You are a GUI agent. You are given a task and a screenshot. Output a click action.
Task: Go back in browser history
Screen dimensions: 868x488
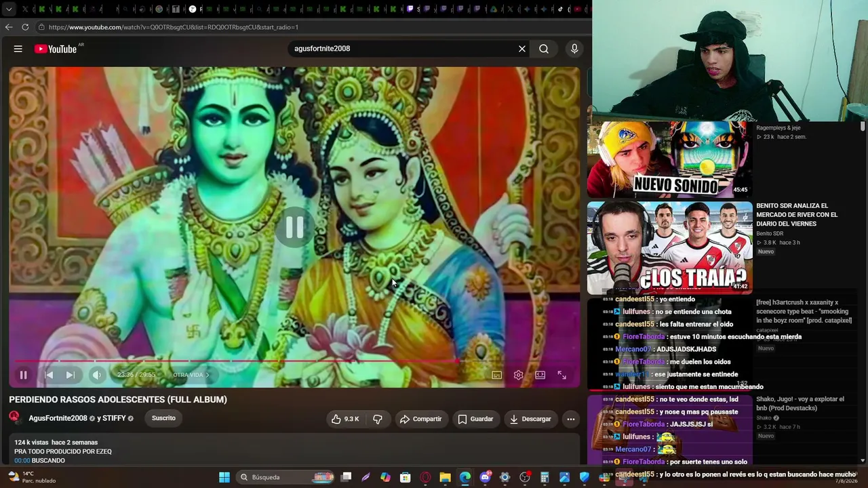click(x=9, y=27)
